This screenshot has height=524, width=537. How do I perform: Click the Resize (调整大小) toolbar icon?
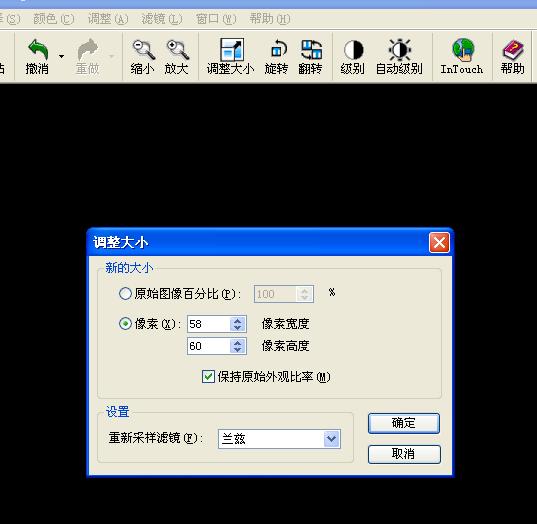coord(232,50)
